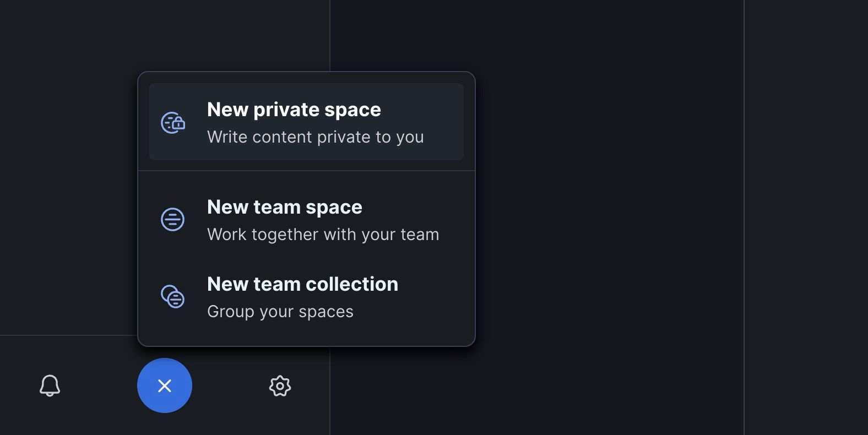Image resolution: width=868 pixels, height=435 pixels.
Task: Choose the New team space title
Action: pos(284,207)
